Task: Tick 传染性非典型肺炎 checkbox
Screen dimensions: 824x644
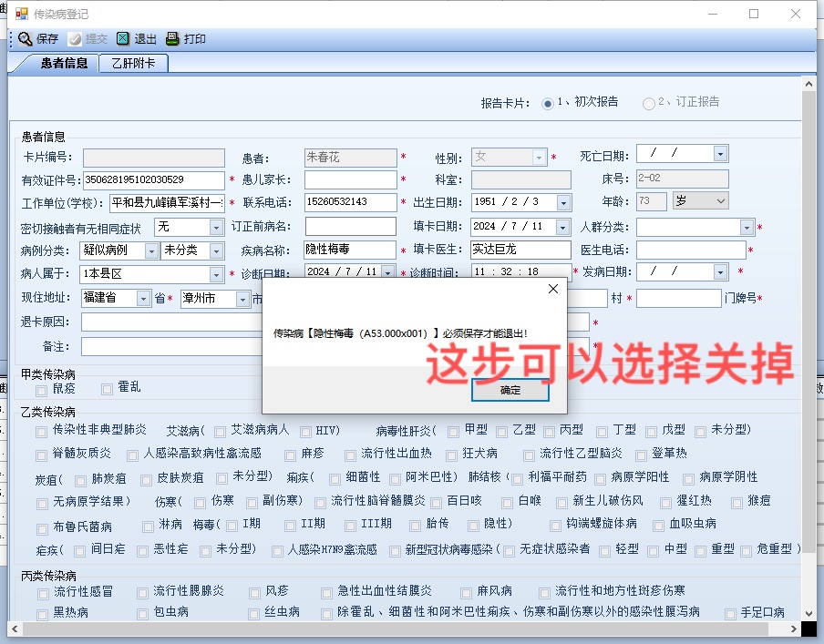Action: pos(41,432)
